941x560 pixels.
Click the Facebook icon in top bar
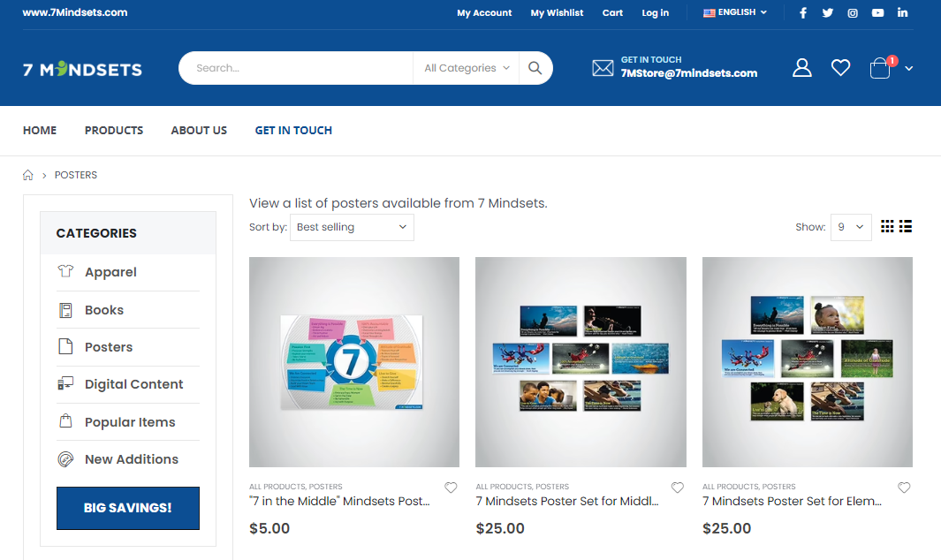pos(803,13)
